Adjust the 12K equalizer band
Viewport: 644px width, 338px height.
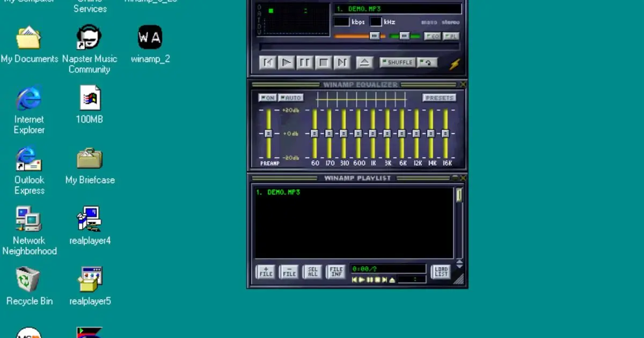416,134
